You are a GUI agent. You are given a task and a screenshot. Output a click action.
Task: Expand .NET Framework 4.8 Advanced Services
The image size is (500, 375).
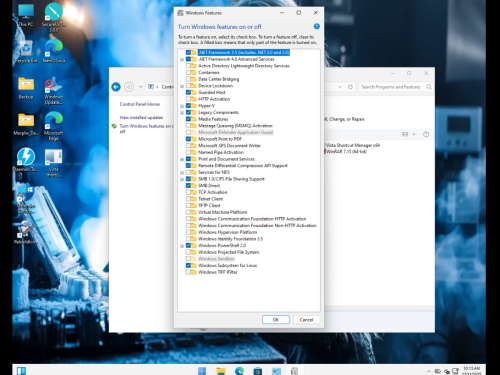[182, 60]
